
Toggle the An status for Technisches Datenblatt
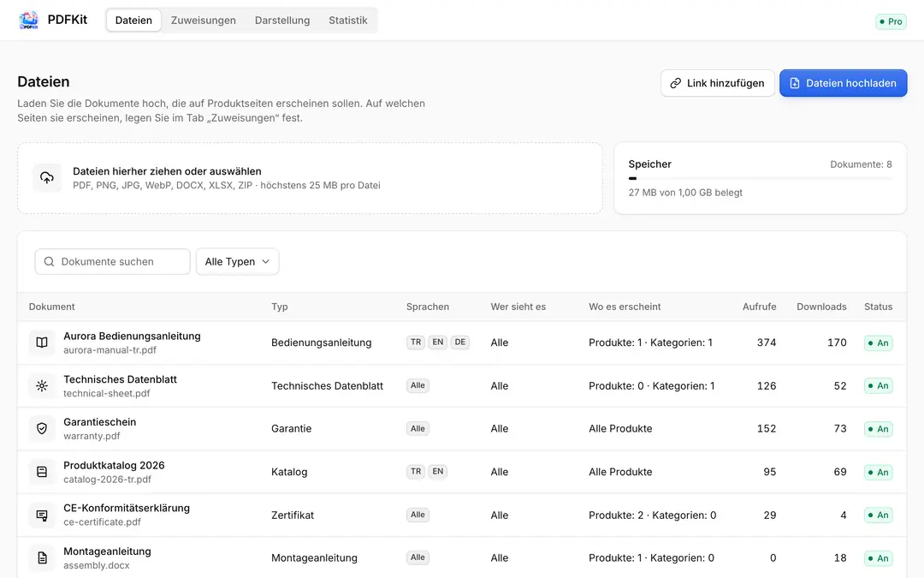tap(878, 385)
